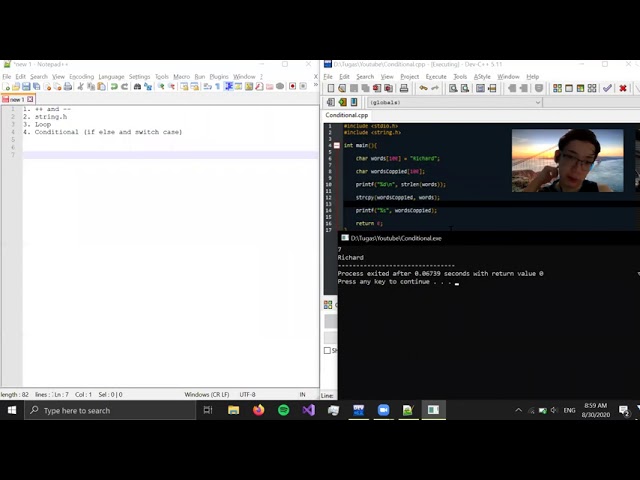Screen dimensions: 640x480
Task: Select Conditional.cpp tab in Dev-C++
Action: (347, 115)
